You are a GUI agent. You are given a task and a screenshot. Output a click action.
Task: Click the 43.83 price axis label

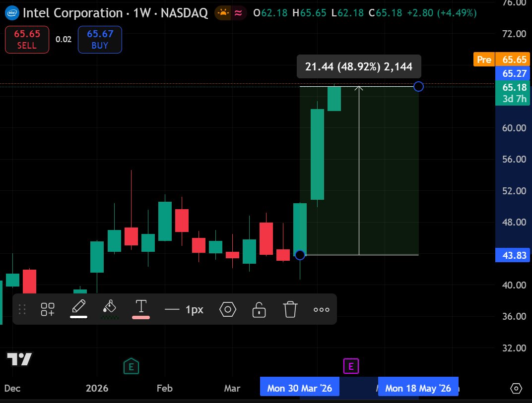coord(513,255)
